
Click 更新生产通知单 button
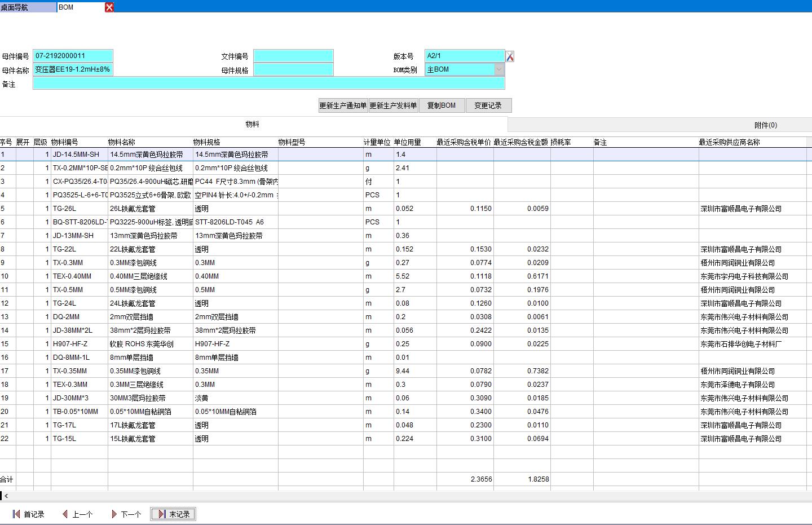[343, 105]
